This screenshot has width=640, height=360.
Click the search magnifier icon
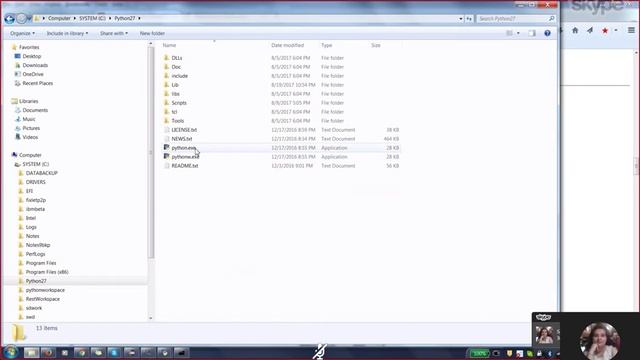point(551,18)
